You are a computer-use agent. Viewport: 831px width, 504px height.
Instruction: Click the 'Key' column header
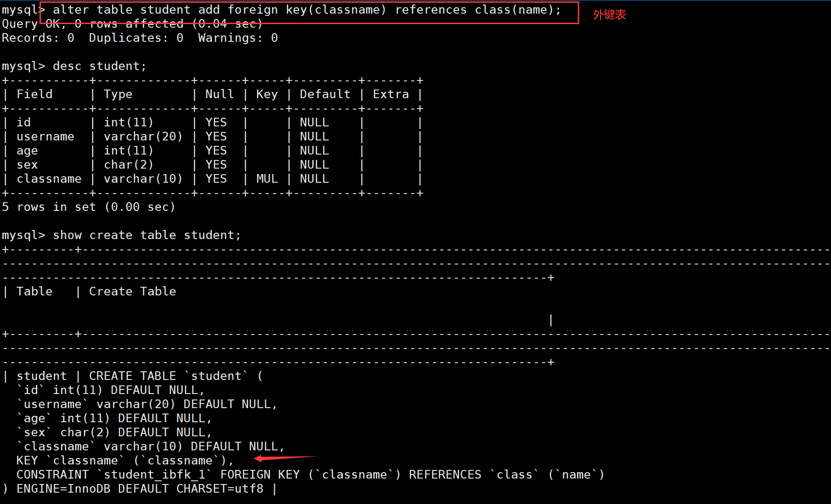pos(267,95)
